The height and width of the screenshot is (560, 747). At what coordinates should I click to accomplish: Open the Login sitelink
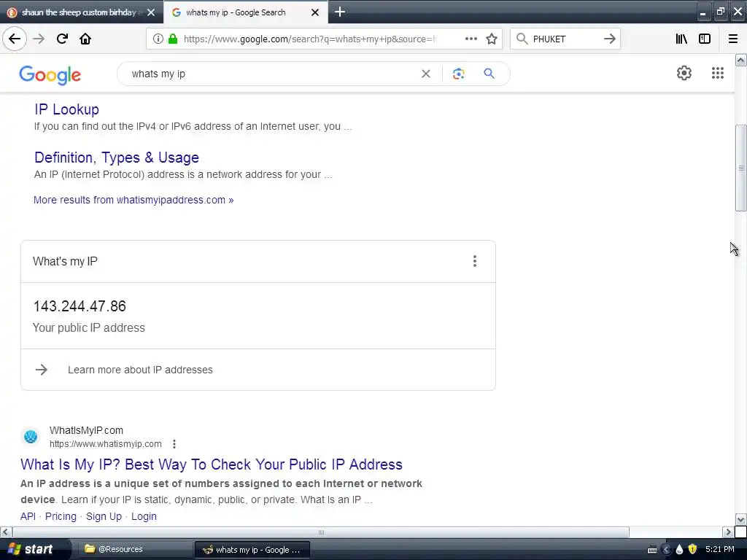click(x=144, y=516)
